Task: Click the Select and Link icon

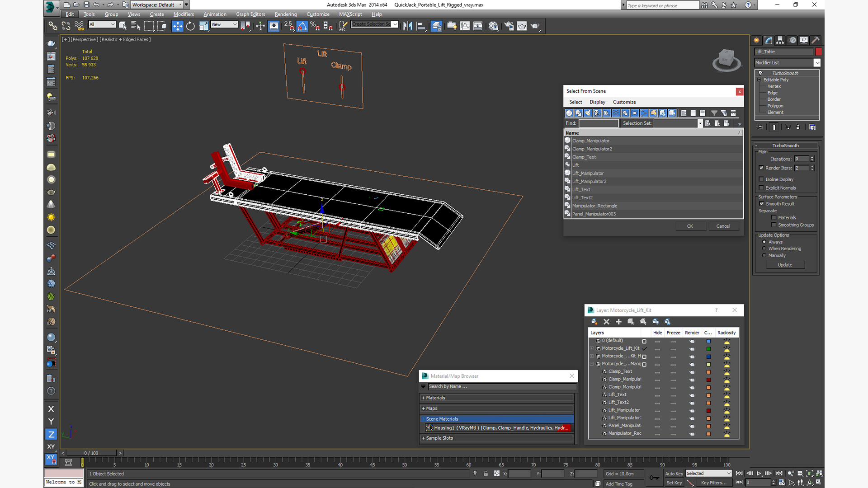Action: (x=53, y=26)
